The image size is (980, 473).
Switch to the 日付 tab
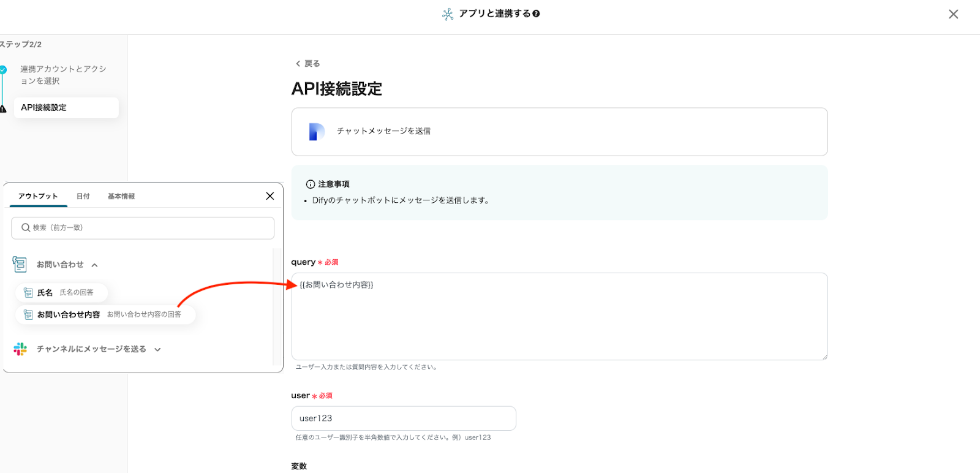tap(83, 196)
